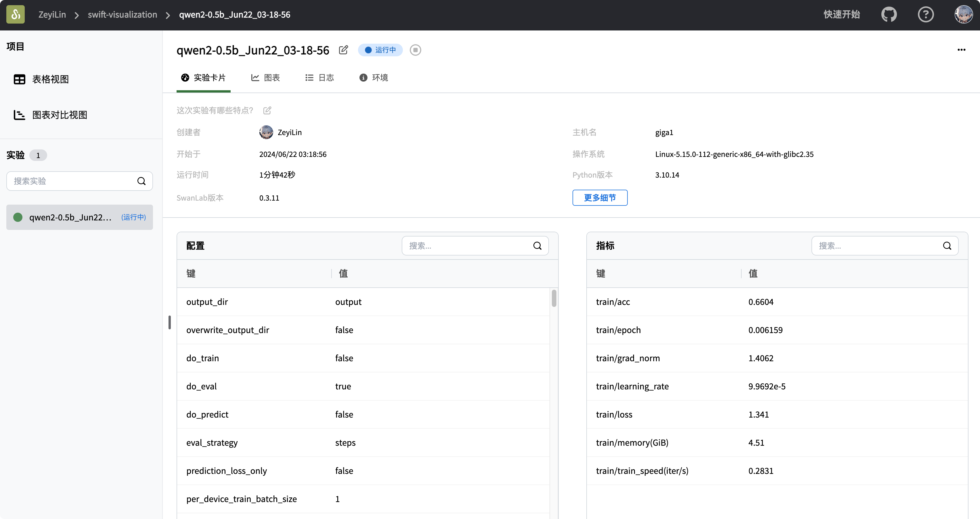Viewport: 980px width, 519px height.
Task: Click train/loss value 1.341
Action: coord(759,414)
